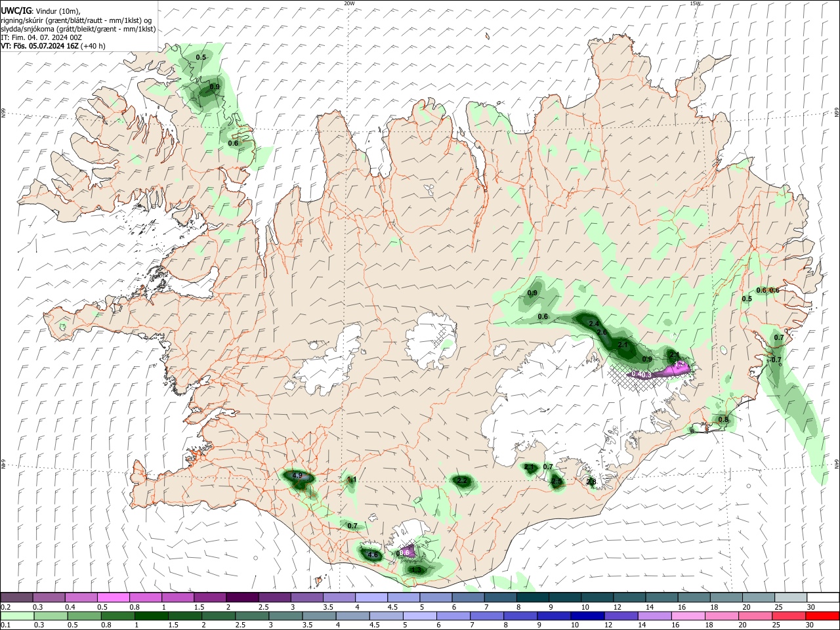Screen dimensions: 840x630
Task: Click the pale grey swatch between 25 and 30, snow scale
Action: pyautogui.click(x=791, y=598)
